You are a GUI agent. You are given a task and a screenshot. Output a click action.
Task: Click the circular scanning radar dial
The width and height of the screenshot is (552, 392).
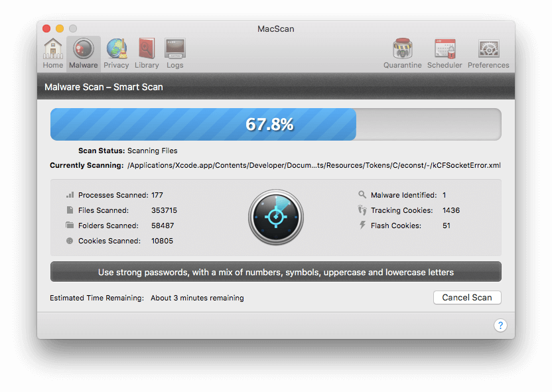click(275, 217)
